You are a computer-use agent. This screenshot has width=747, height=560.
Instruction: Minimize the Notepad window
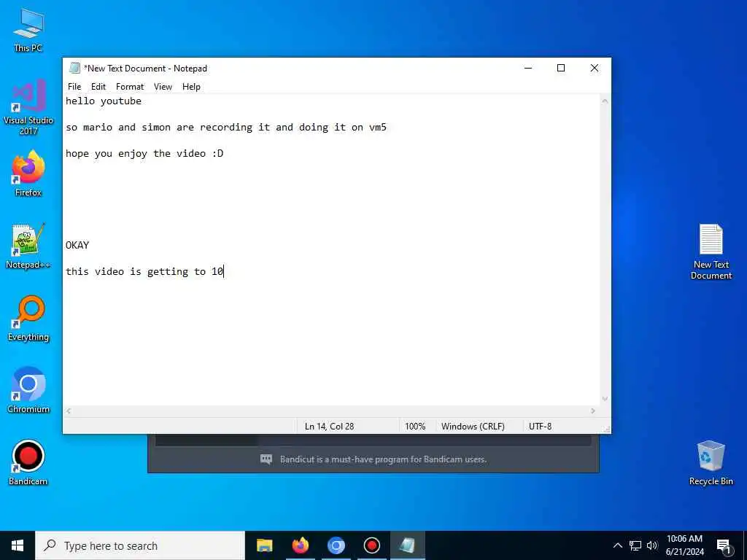pyautogui.click(x=528, y=68)
